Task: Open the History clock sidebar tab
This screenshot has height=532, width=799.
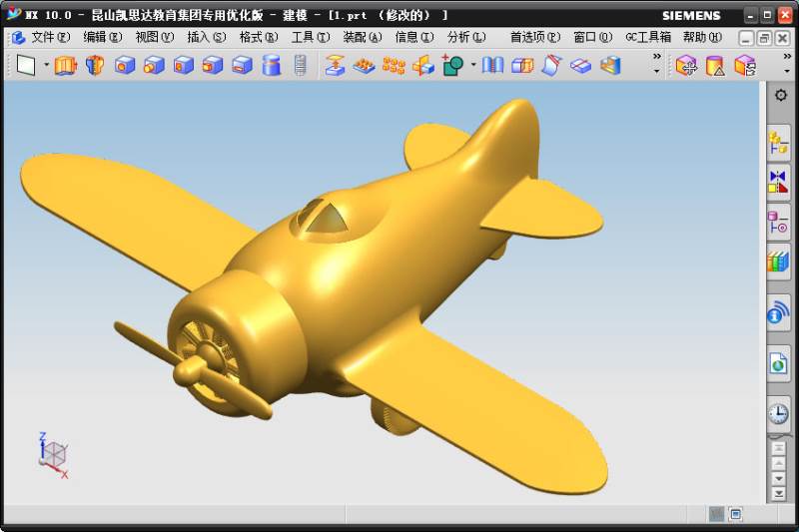Action: point(778,413)
